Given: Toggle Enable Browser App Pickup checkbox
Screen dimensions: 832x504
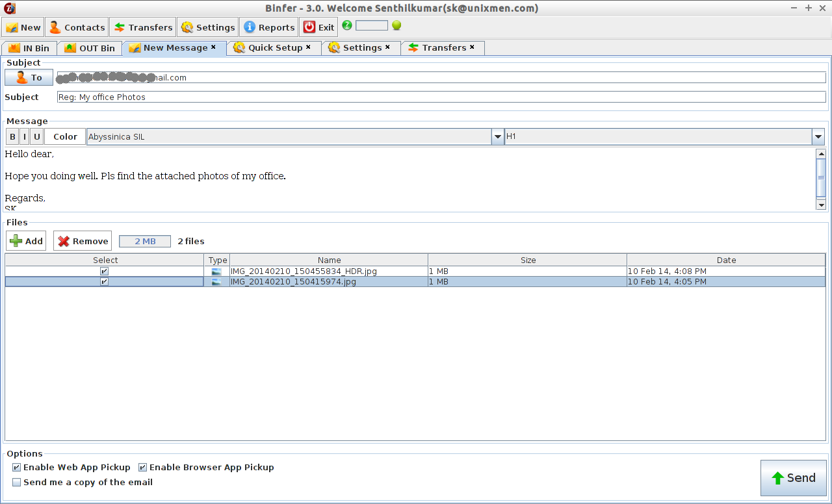Looking at the screenshot, I should point(142,468).
